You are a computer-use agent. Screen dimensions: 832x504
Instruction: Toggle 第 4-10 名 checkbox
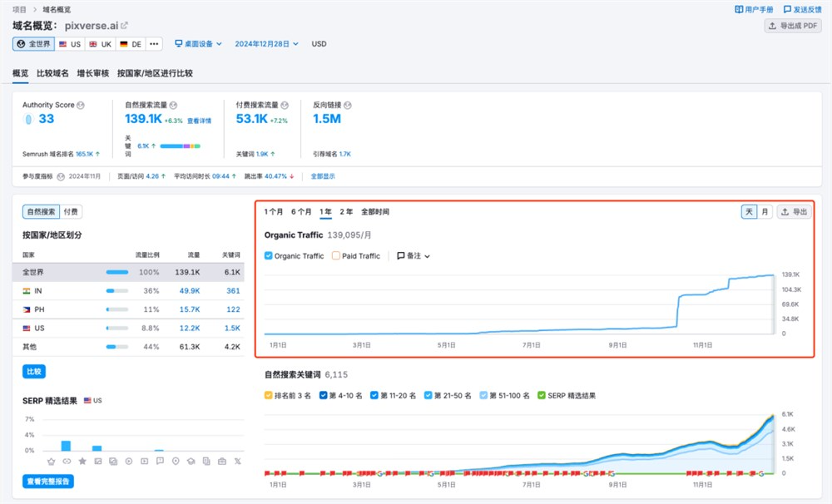click(323, 395)
